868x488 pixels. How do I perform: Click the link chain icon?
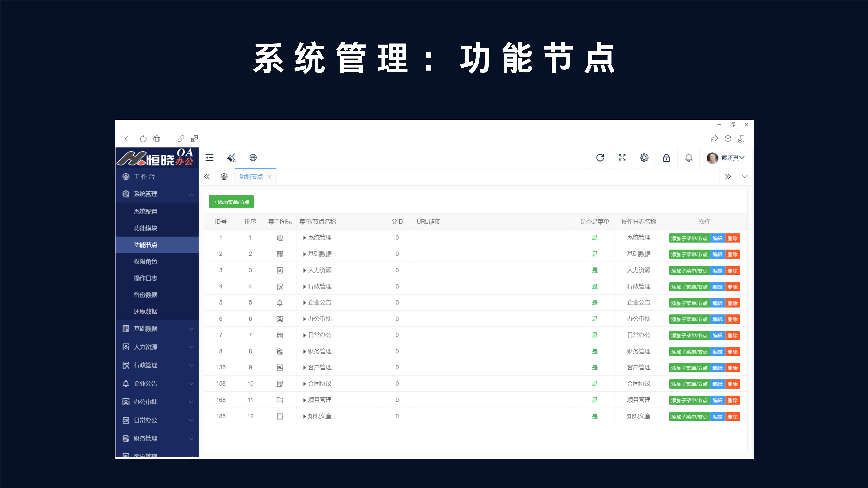coord(181,139)
